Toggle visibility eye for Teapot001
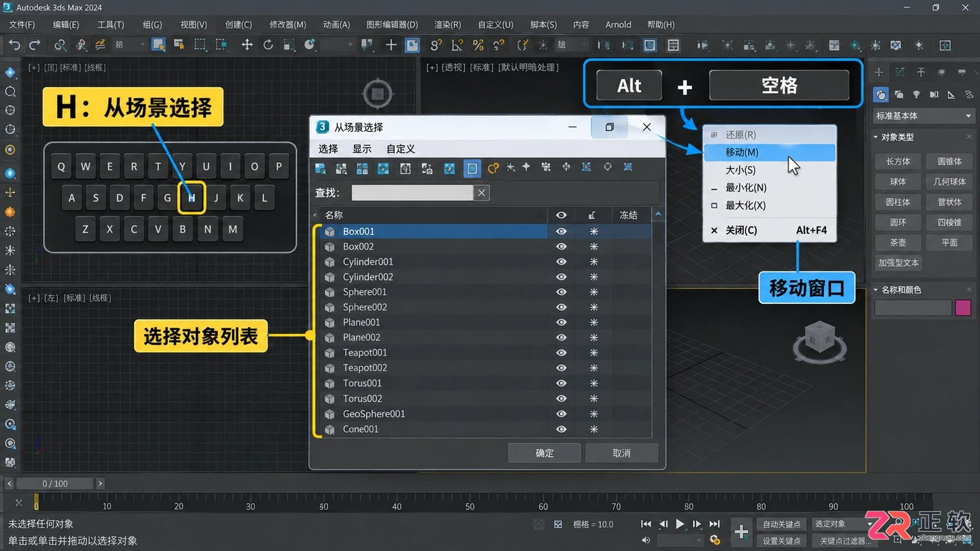The width and height of the screenshot is (980, 551). [561, 352]
